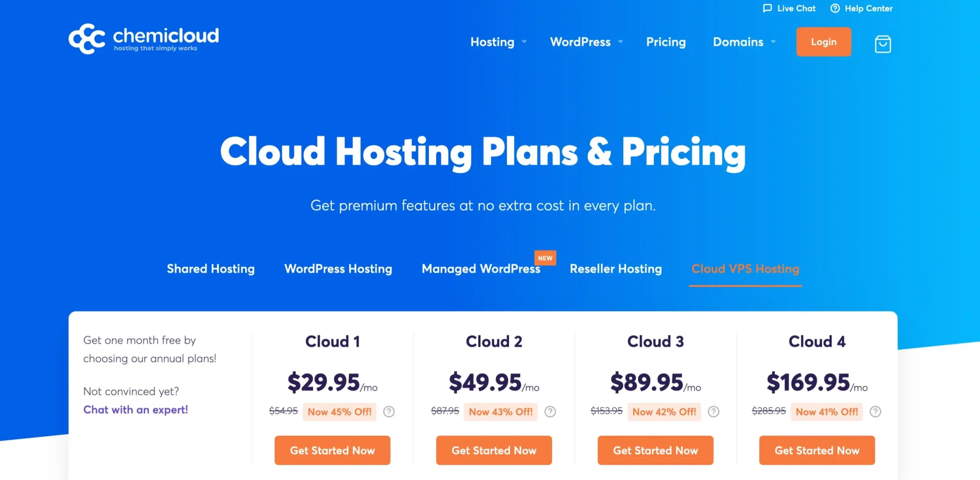The height and width of the screenshot is (480, 980).
Task: Expand the Hosting dropdown menu
Action: click(x=497, y=42)
